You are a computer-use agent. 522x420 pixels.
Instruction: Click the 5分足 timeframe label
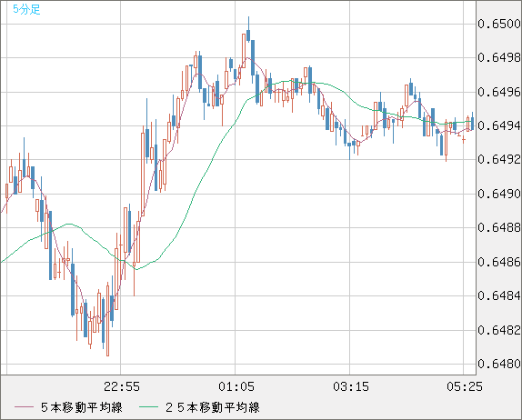26,9
